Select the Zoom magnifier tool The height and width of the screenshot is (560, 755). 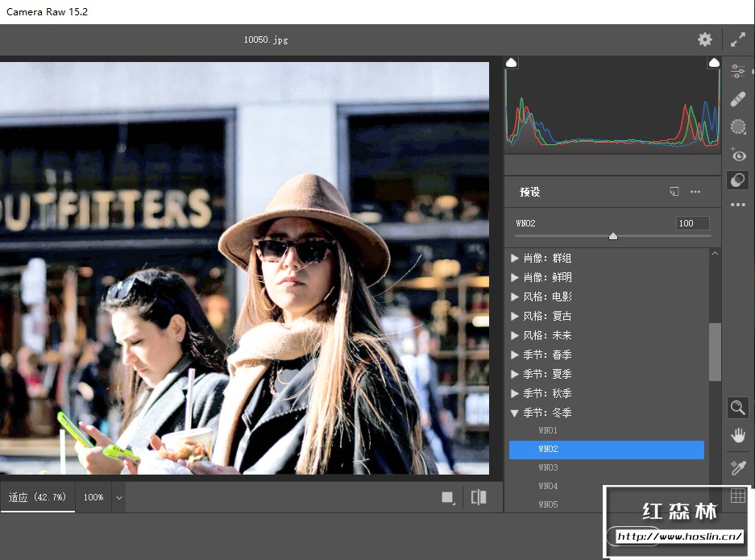tap(738, 408)
